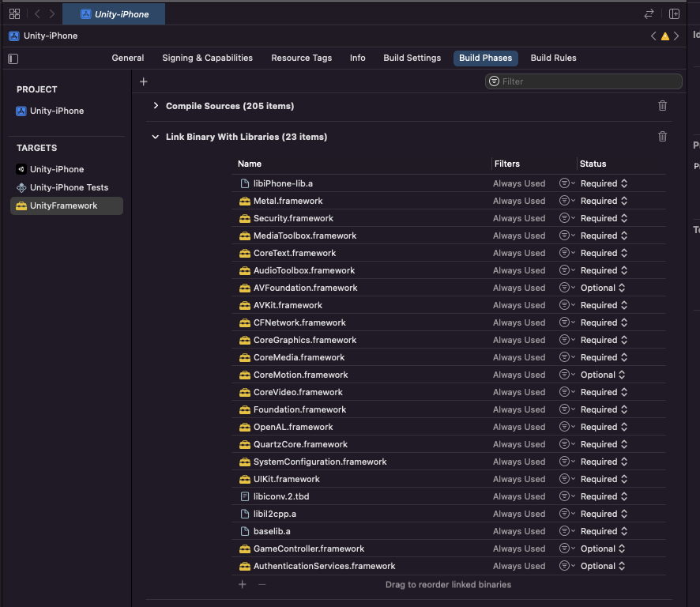Viewport: 700px width, 607px height.
Task: Click the tab overview grid icon
Action: click(x=13, y=13)
